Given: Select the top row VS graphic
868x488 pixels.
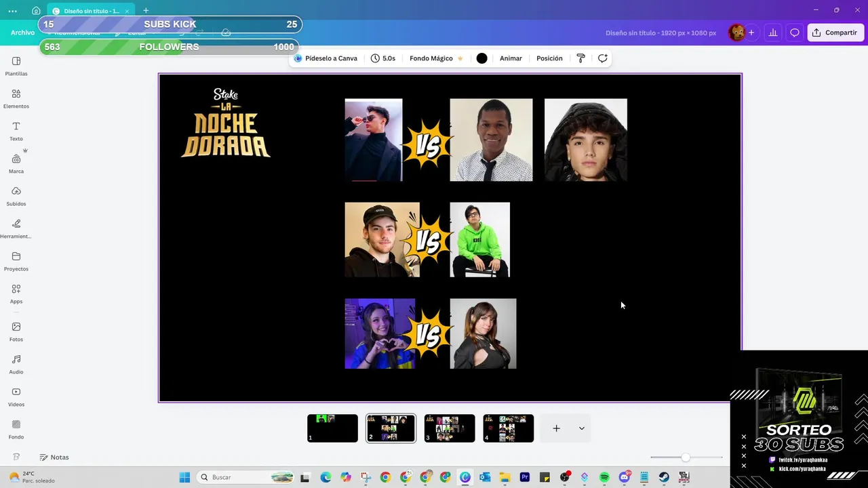Looking at the screenshot, I should [427, 144].
